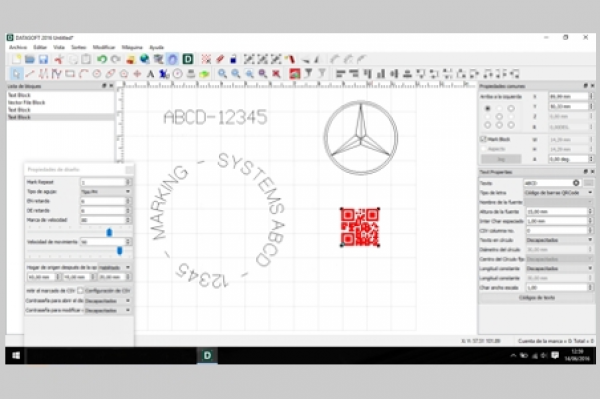Click the Paste clipboard icon
Viewport: 600px width, 399px height.
(86, 59)
